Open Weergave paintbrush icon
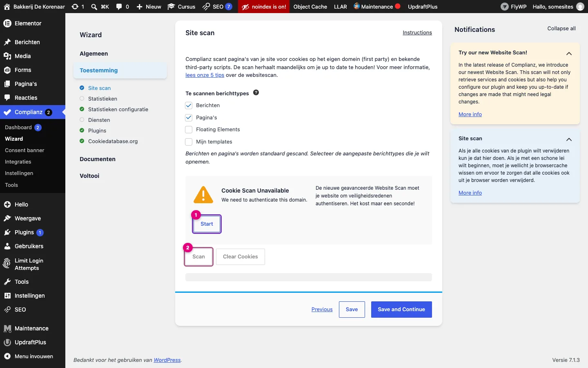Screen dimensions: 588x368 7,218
